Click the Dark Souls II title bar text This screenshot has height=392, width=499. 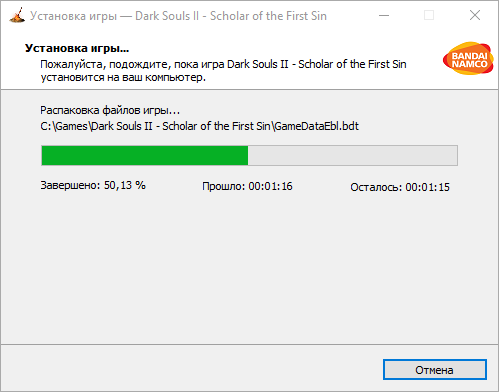[x=231, y=16]
